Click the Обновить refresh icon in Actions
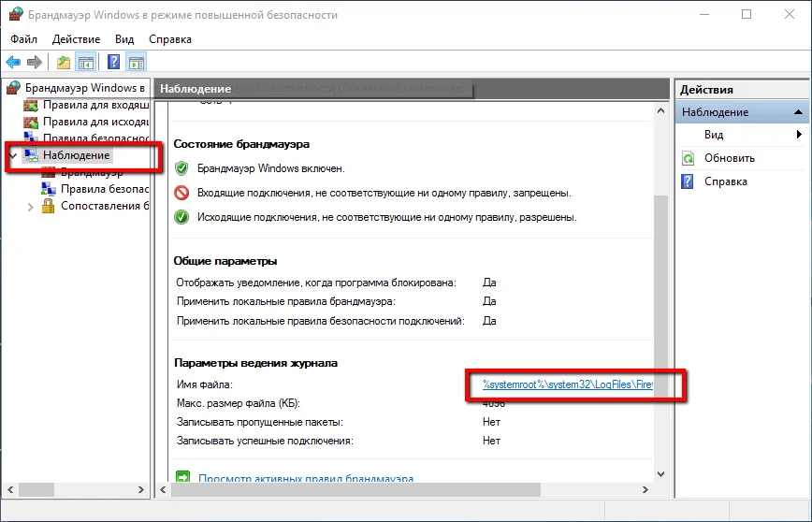 [688, 158]
